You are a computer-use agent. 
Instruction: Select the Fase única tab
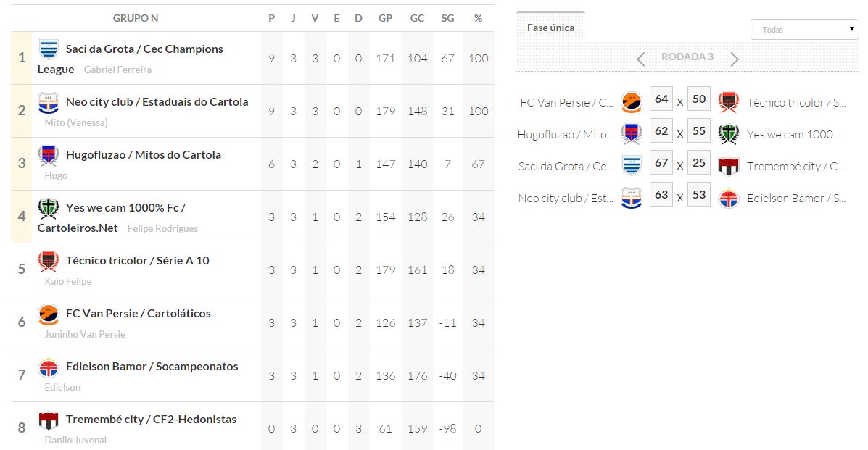(x=550, y=28)
